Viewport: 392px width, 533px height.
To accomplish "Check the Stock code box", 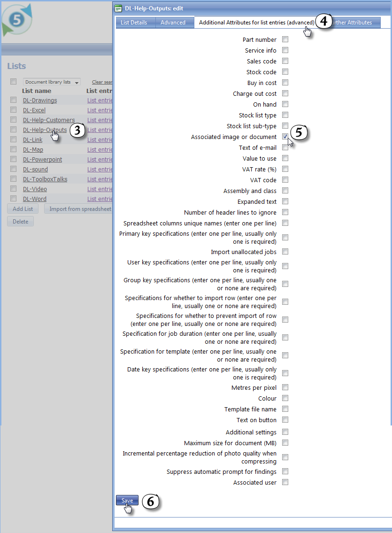I will coord(285,72).
